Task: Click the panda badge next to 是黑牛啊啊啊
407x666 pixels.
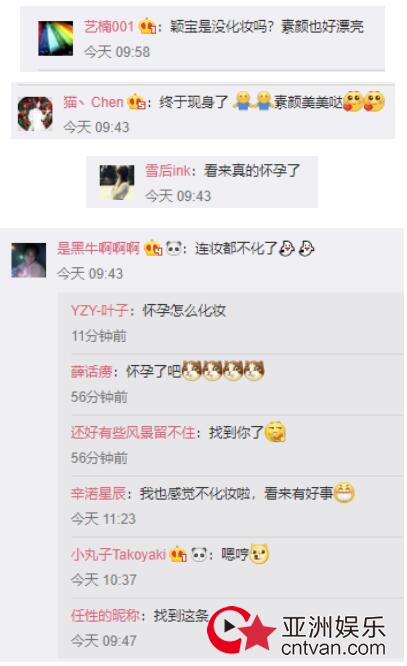Action: [174, 248]
